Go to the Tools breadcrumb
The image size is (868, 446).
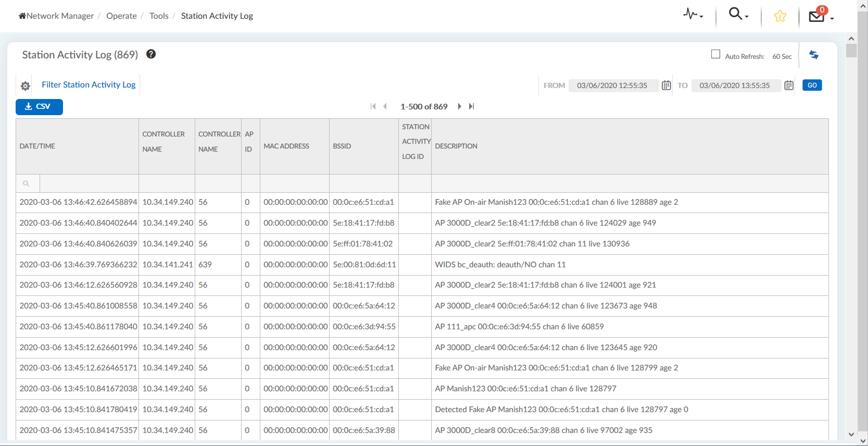point(159,16)
